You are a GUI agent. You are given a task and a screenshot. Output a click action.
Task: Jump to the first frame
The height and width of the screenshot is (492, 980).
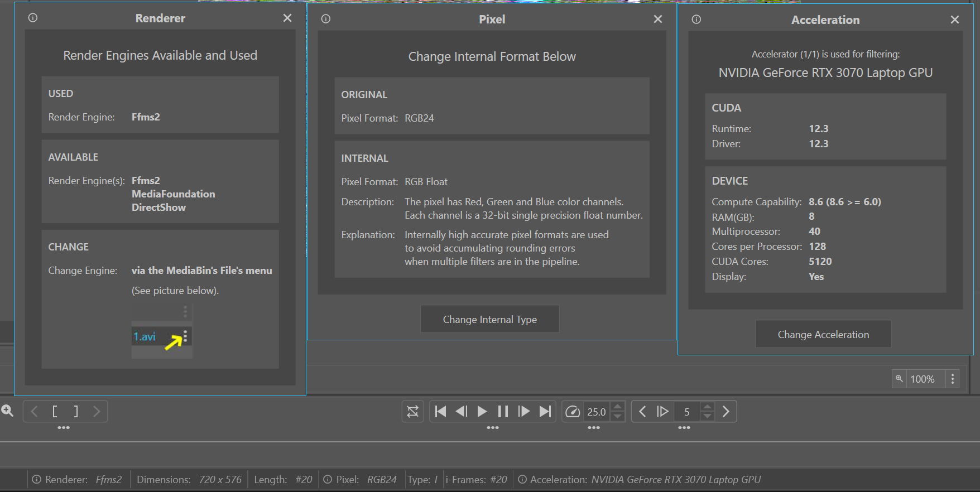(440, 412)
